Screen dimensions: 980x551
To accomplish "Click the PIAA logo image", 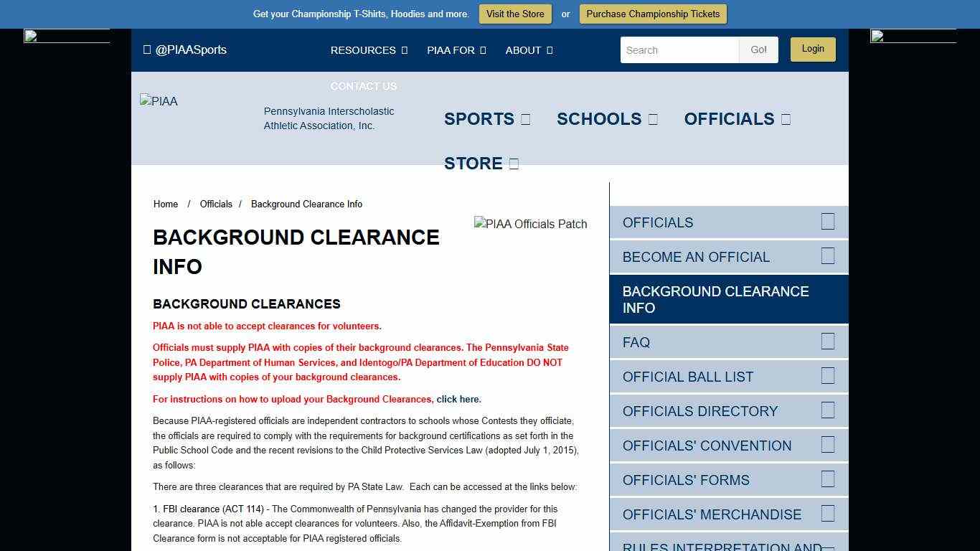I will click(159, 101).
